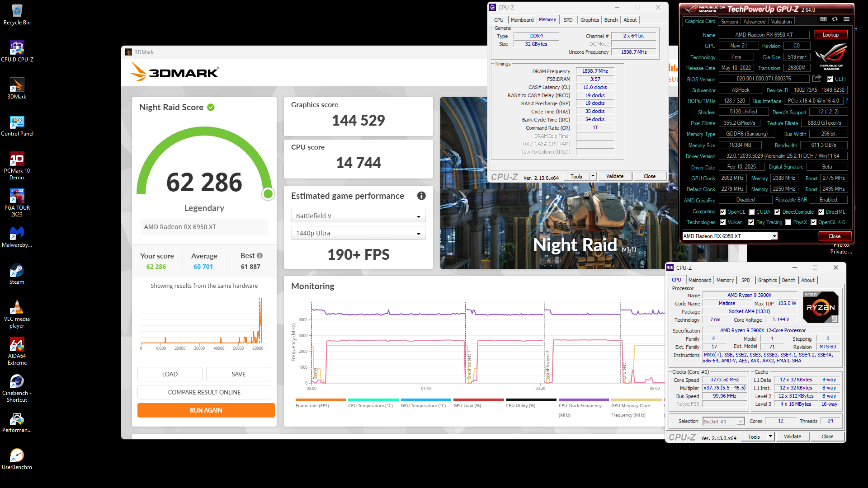Click the BIOS version export share icon
This screenshot has height=488, width=868.
[816, 79]
